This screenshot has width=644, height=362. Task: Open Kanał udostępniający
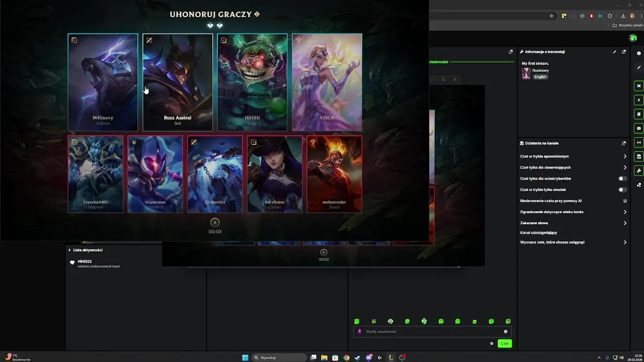(x=538, y=233)
